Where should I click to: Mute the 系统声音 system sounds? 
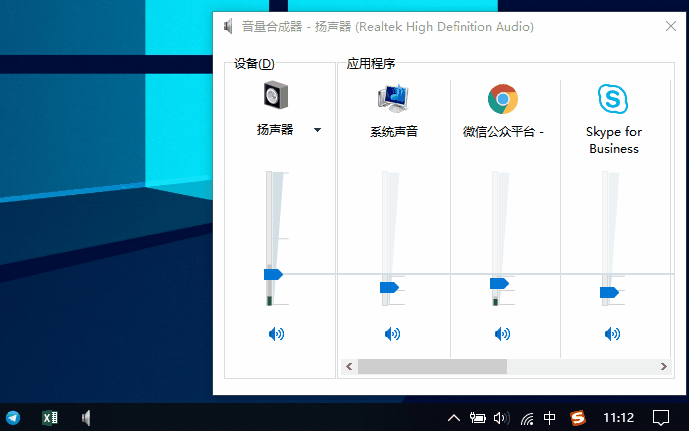coord(392,334)
